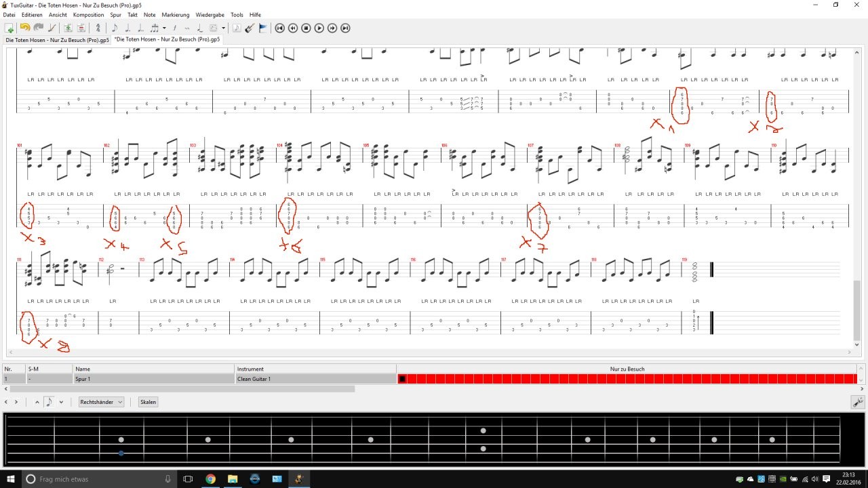This screenshot has width=868, height=488.
Task: Open the Spur menu
Action: (x=115, y=14)
